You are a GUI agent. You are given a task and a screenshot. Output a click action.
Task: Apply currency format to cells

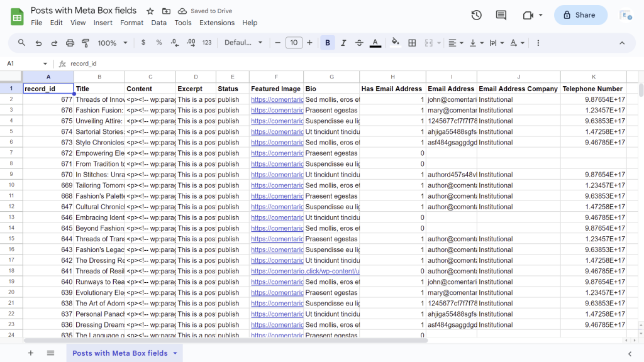pyautogui.click(x=143, y=43)
